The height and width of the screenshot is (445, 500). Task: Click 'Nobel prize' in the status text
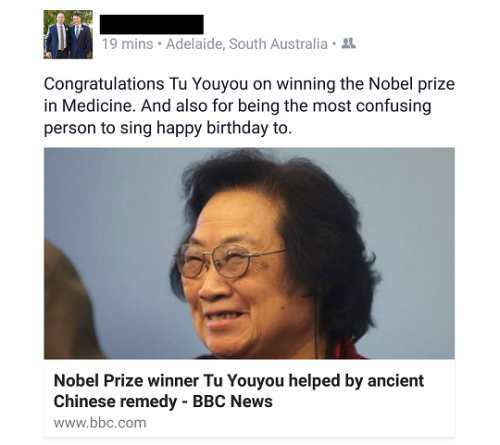(411, 84)
